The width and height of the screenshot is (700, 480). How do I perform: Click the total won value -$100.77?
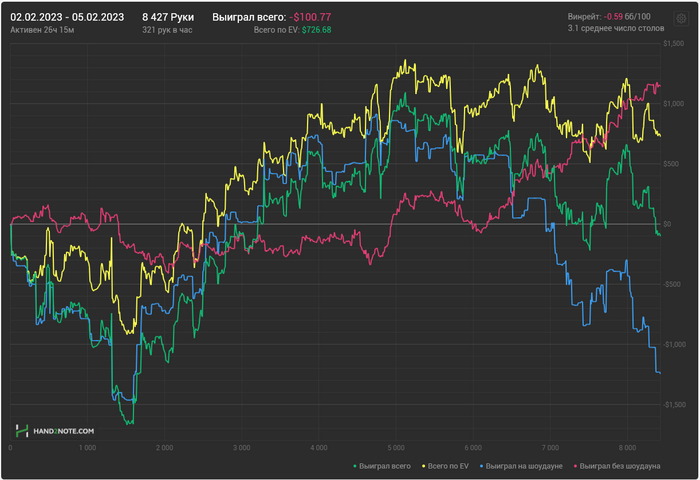(x=311, y=17)
